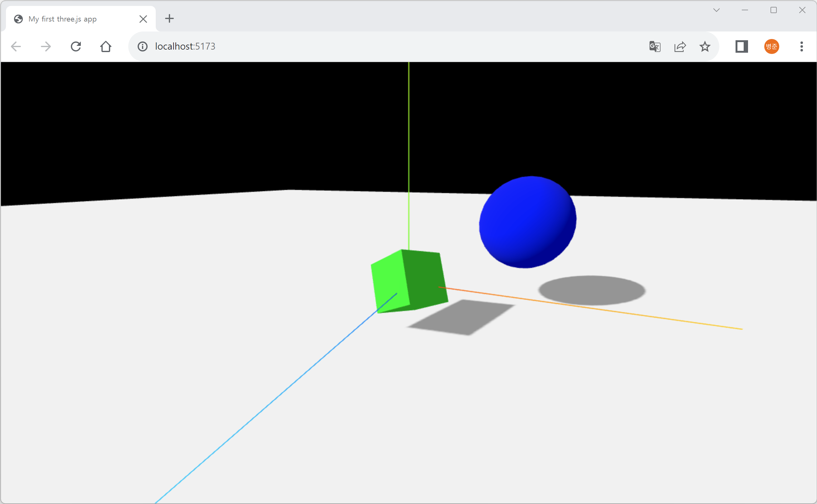Click the browser forward arrow
This screenshot has width=817, height=504.
[x=46, y=46]
